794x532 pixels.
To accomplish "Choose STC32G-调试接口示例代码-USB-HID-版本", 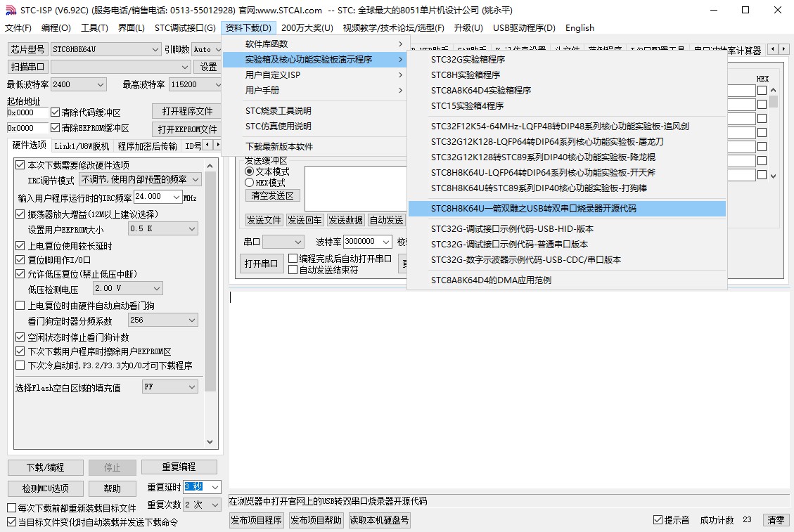I will (x=567, y=229).
